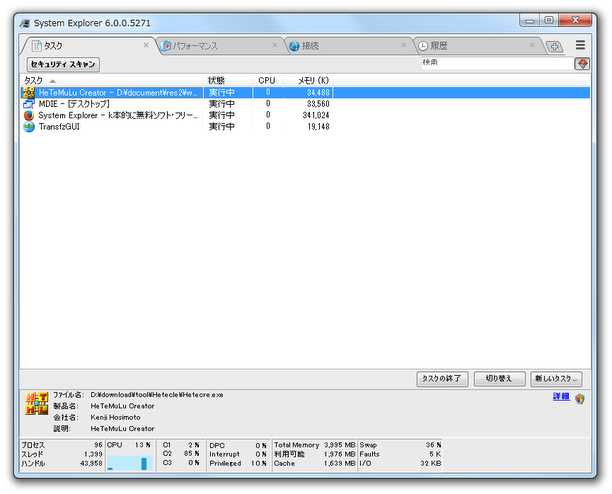Click the MDIE task icon
Image resolution: width=612 pixels, height=494 pixels.
(x=28, y=104)
